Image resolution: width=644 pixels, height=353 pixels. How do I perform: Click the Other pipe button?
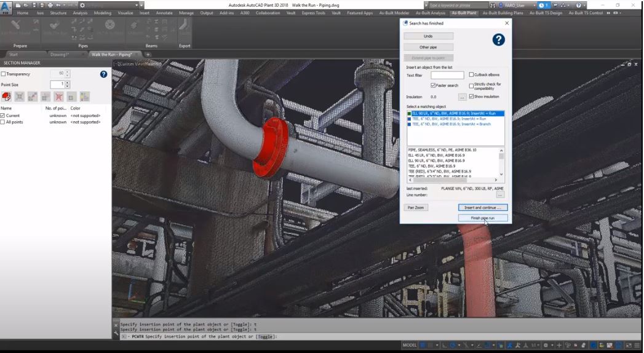click(x=428, y=47)
